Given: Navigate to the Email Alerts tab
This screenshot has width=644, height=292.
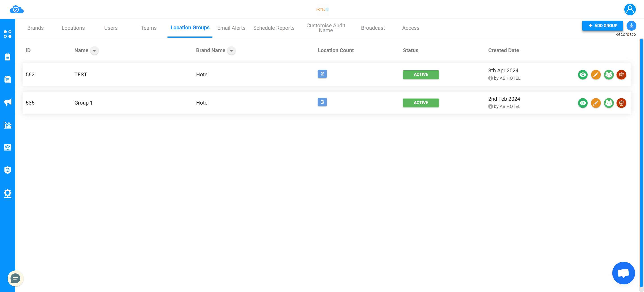Looking at the screenshot, I should point(231,28).
